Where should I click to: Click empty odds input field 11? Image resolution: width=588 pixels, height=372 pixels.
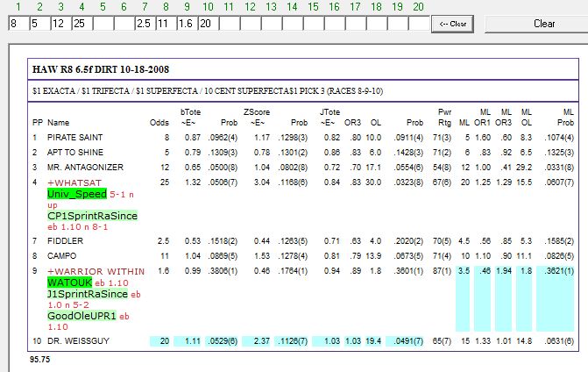click(x=230, y=24)
